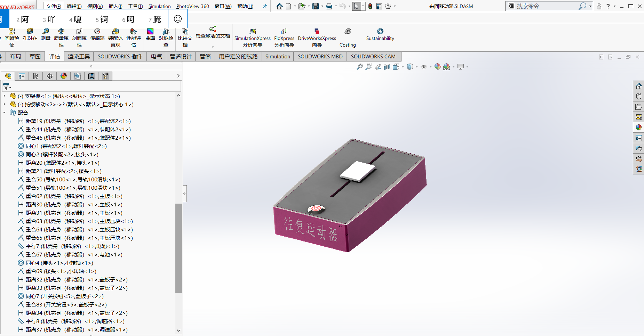Toggle the Hide/Show Items eye icon
This screenshot has height=336, width=644.
coord(424,67)
